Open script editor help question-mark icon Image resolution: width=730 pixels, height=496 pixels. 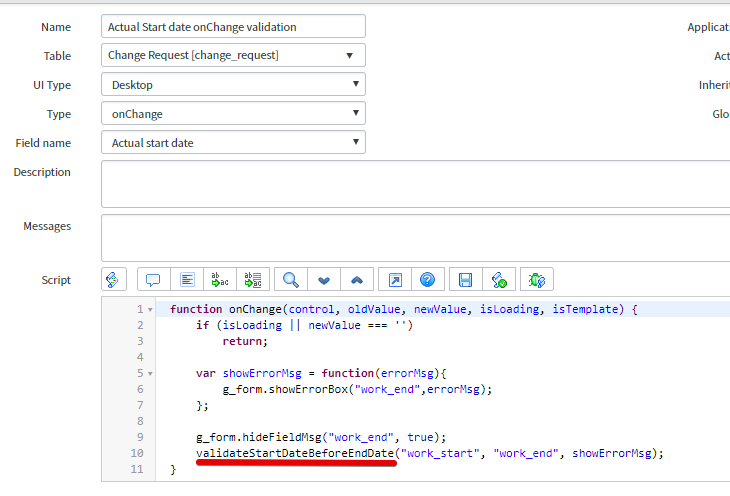coord(427,280)
